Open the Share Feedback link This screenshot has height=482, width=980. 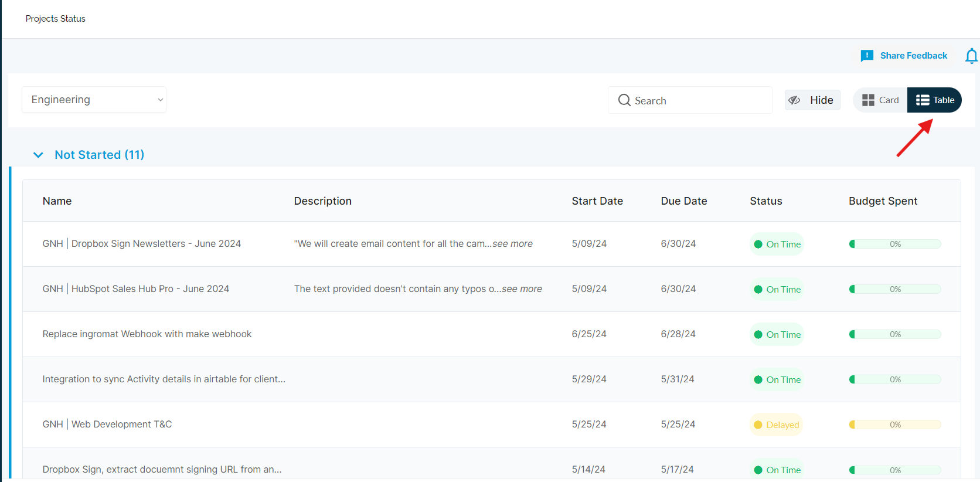point(913,56)
